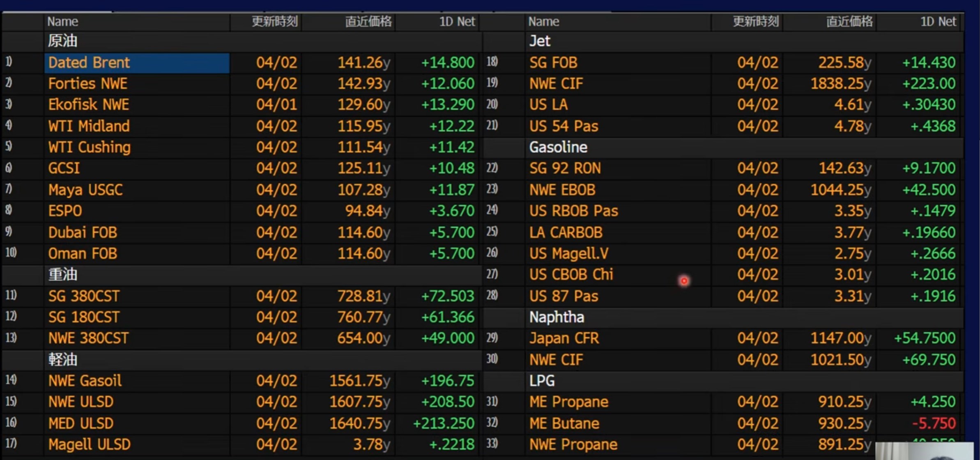The width and height of the screenshot is (980, 460).
Task: Select NWE Propane entry
Action: click(573, 444)
